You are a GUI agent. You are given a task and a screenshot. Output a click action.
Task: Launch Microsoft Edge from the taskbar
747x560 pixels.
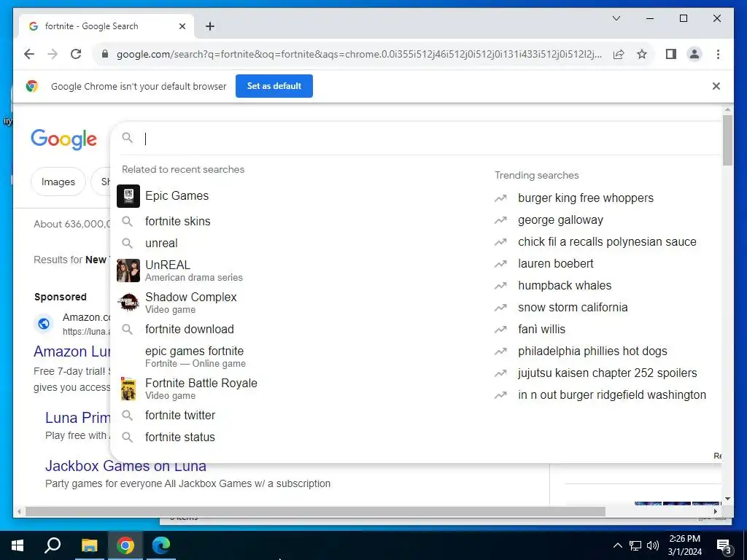click(161, 545)
